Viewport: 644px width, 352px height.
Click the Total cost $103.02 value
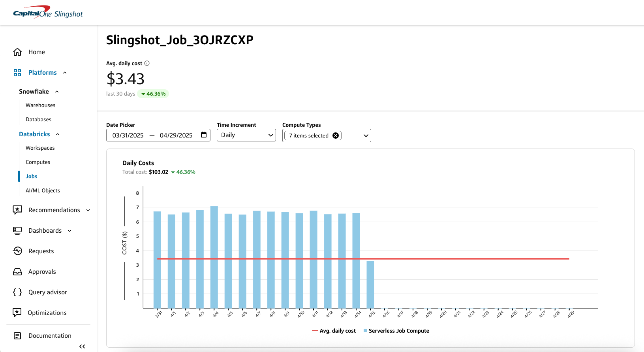158,172
